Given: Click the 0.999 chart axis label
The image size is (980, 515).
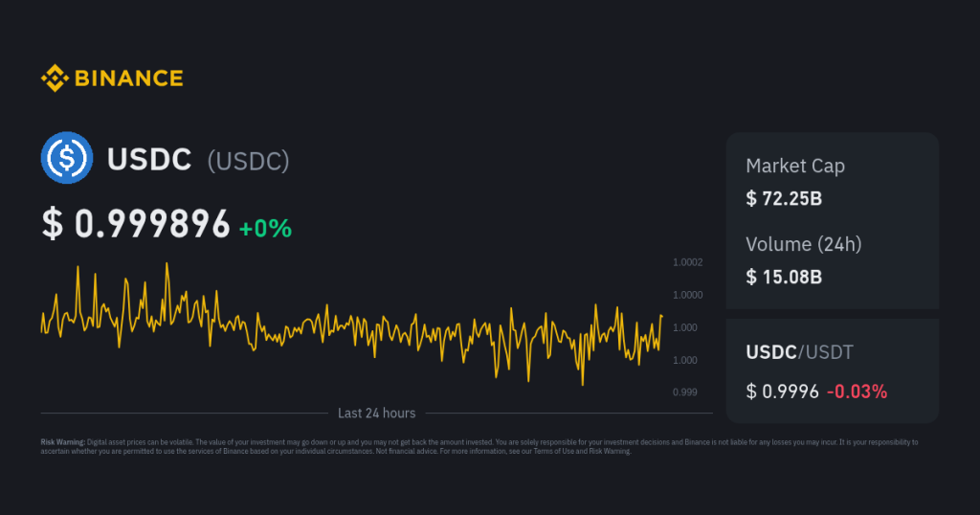Looking at the screenshot, I should tap(685, 392).
